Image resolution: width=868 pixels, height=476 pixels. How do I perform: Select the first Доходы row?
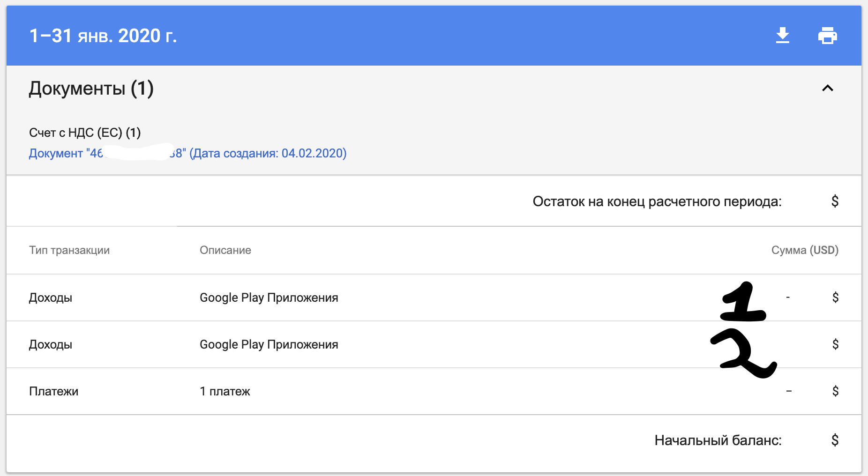(51, 298)
